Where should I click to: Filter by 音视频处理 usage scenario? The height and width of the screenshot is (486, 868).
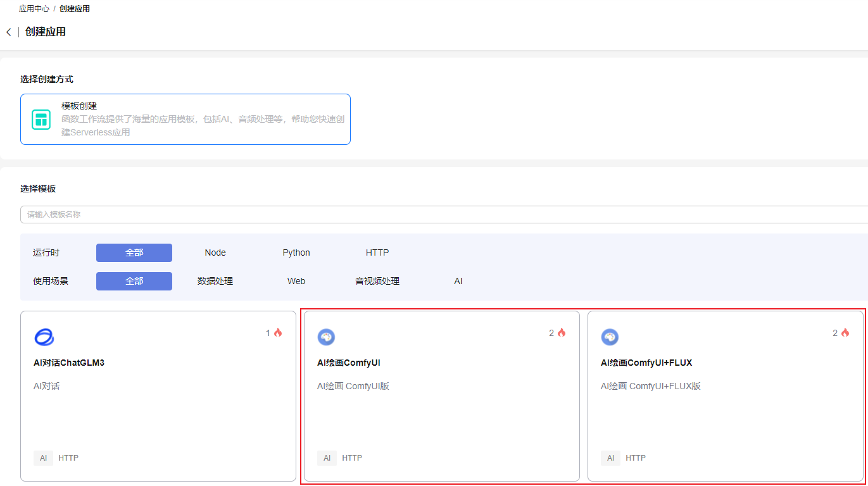click(377, 281)
